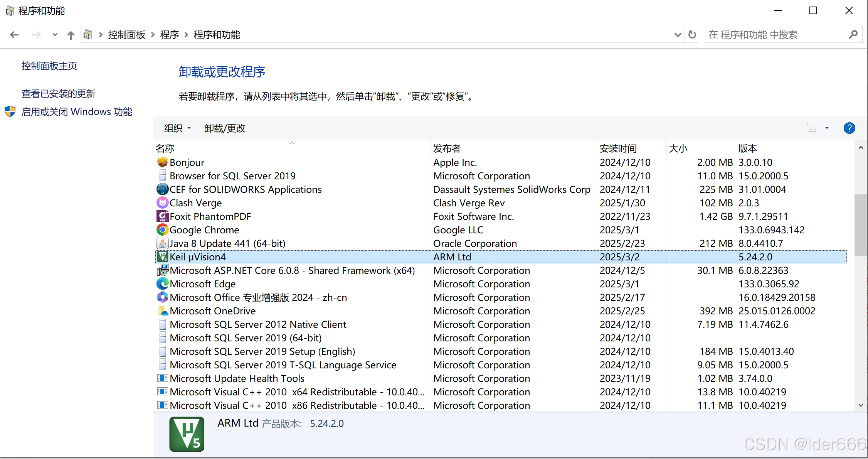This screenshot has height=459, width=868.
Task: Expand the address bar history dropdown
Action: click(678, 35)
